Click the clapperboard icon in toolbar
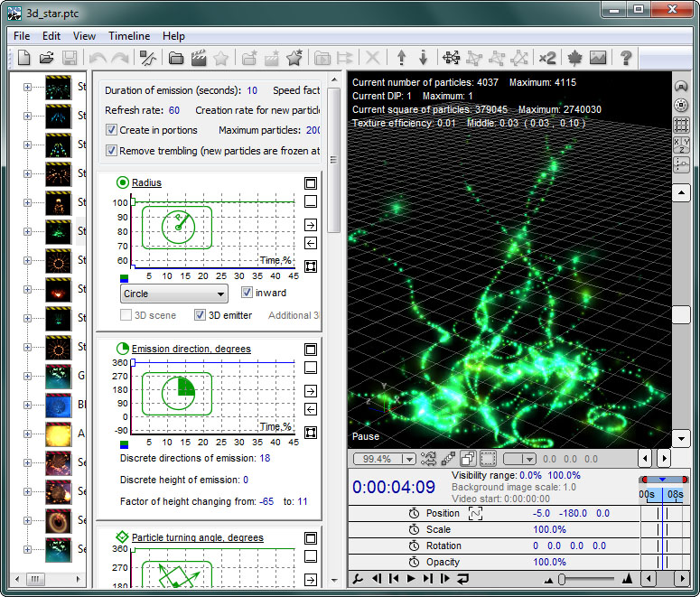The width and height of the screenshot is (700, 597). click(x=200, y=59)
